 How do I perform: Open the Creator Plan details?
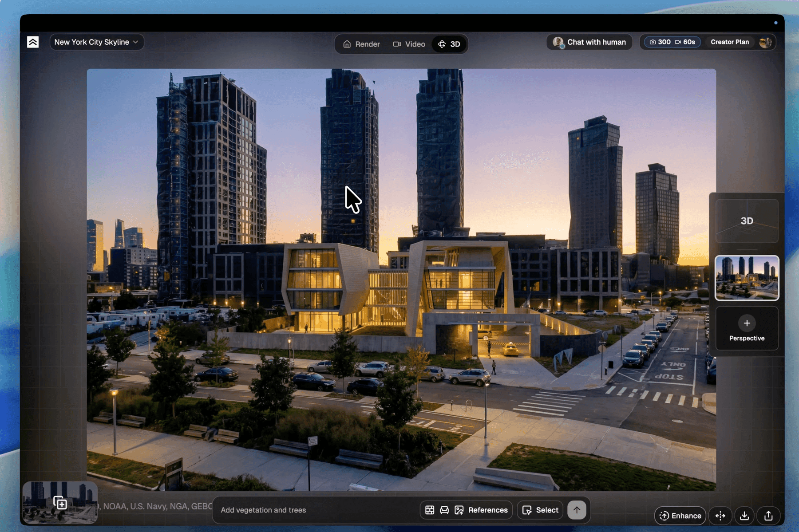(729, 42)
